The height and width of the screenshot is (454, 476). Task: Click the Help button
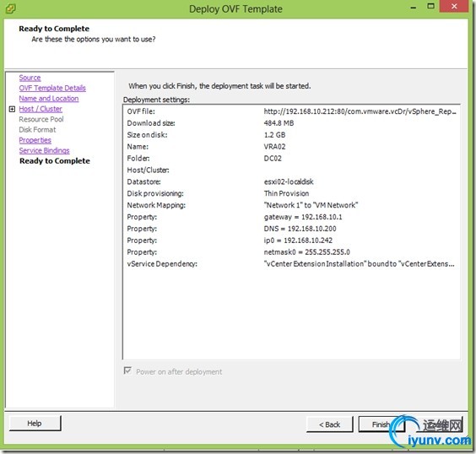click(x=35, y=424)
